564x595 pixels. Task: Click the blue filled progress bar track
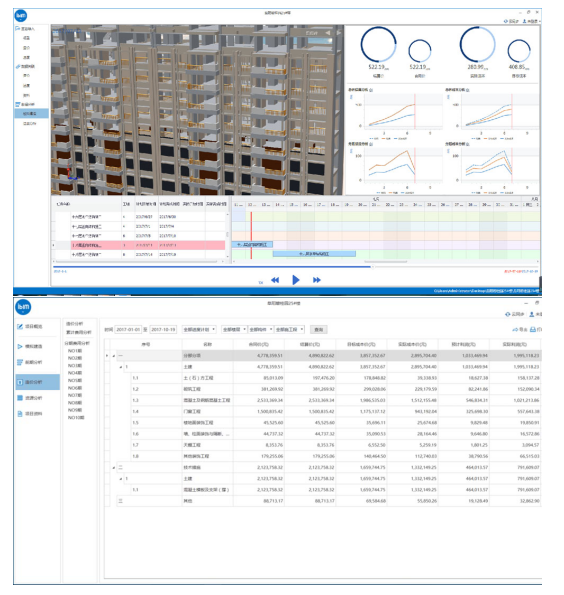click(212, 267)
